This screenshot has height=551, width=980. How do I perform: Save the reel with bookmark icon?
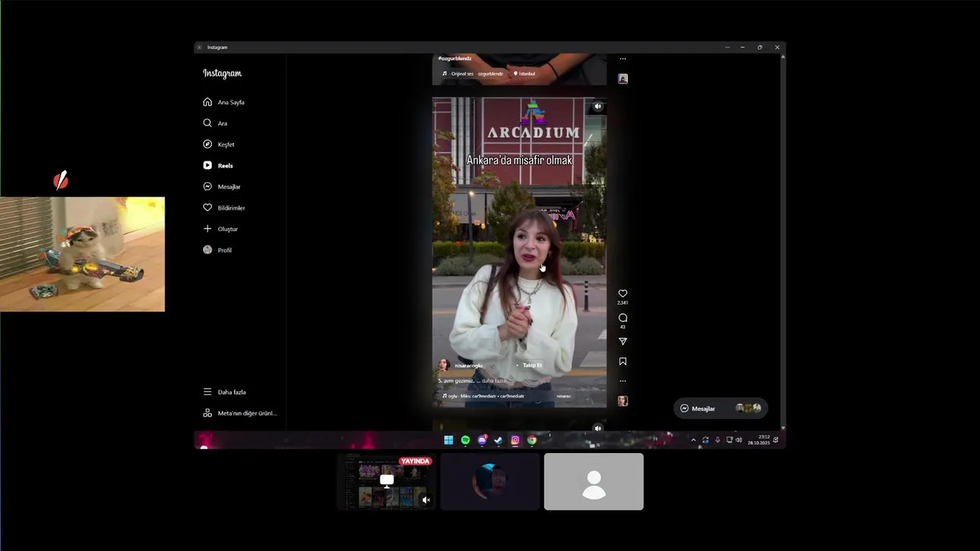click(x=622, y=361)
